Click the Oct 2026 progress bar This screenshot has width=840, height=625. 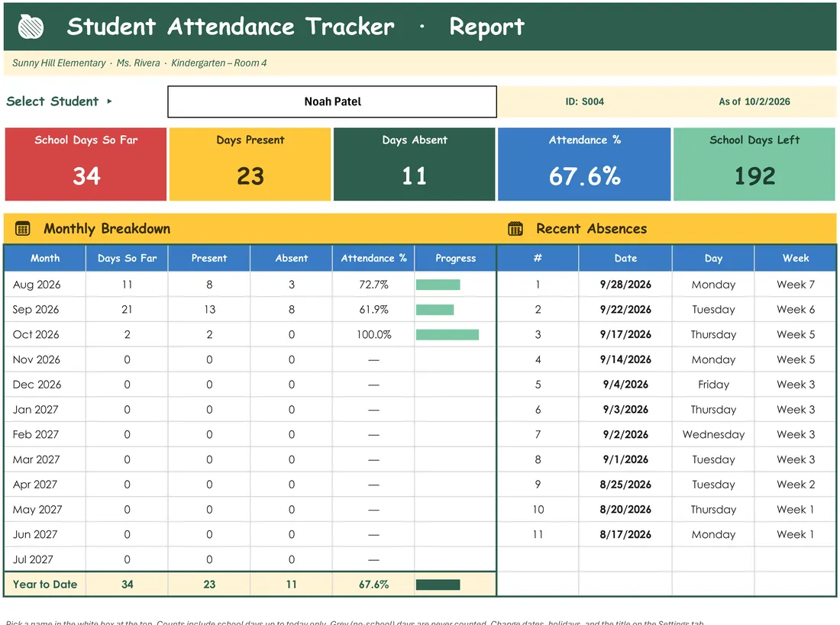coord(447,335)
